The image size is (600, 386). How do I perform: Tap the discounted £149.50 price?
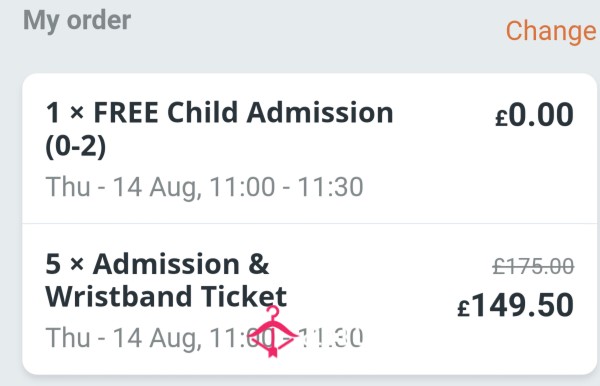(515, 305)
